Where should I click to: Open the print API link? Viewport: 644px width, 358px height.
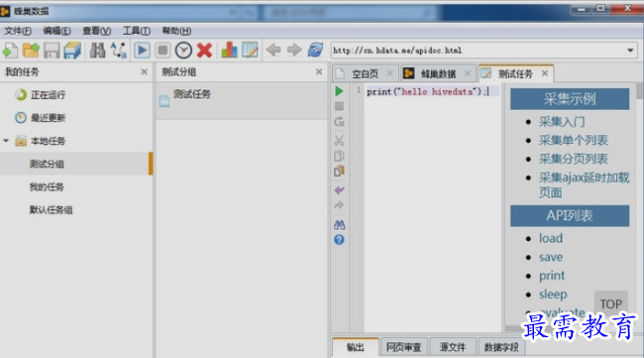(552, 276)
